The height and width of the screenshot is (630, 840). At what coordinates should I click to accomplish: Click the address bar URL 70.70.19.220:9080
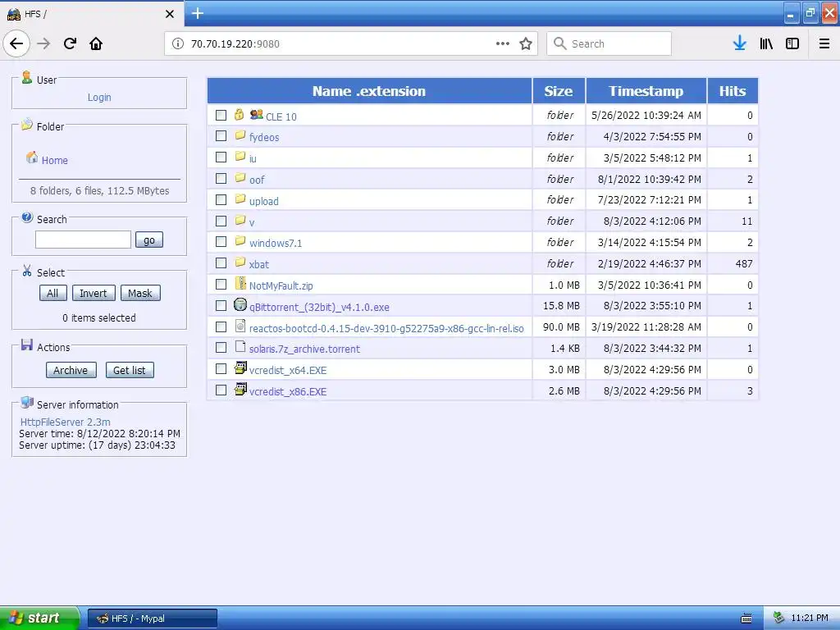pyautogui.click(x=235, y=44)
